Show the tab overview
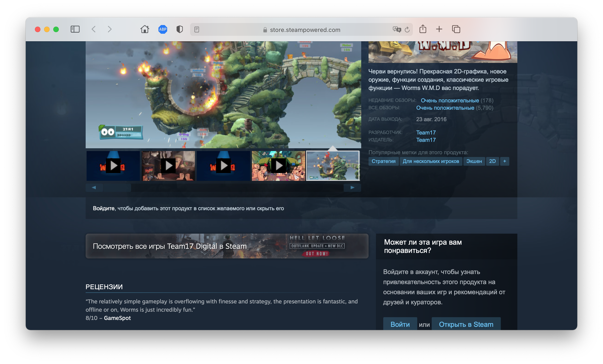 (x=456, y=29)
